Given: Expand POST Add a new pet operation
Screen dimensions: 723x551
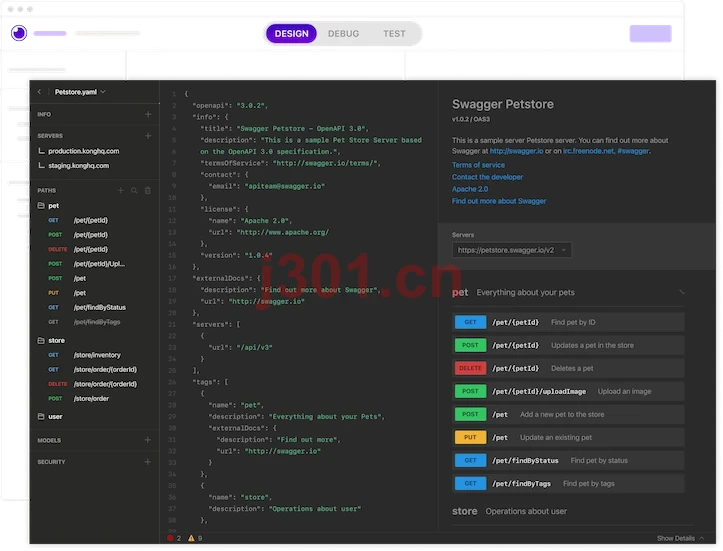Looking at the screenshot, I should pos(568,414).
